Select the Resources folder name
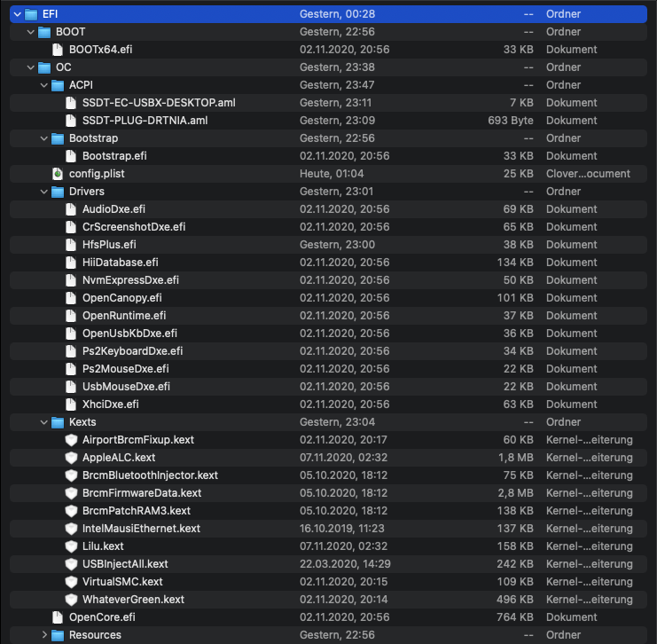 [95, 635]
